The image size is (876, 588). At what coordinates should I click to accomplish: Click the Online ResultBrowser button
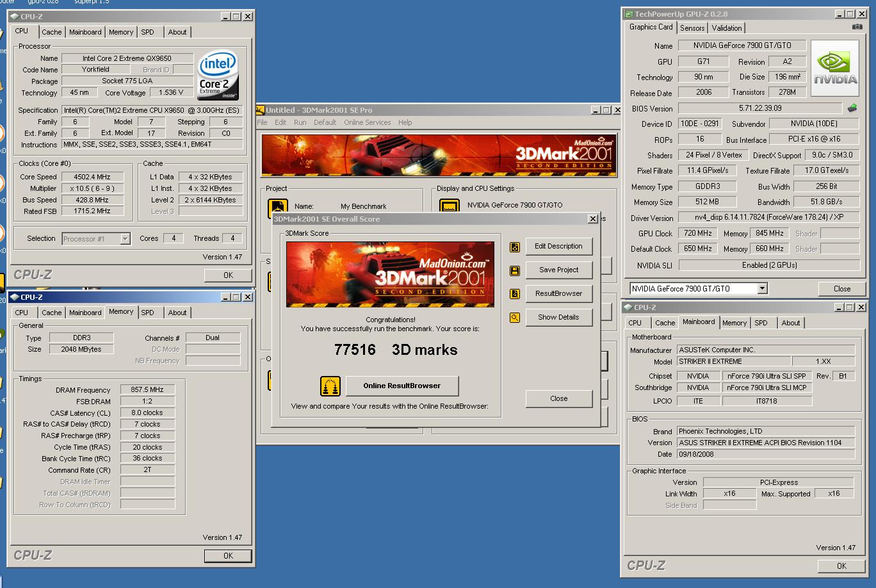point(402,386)
